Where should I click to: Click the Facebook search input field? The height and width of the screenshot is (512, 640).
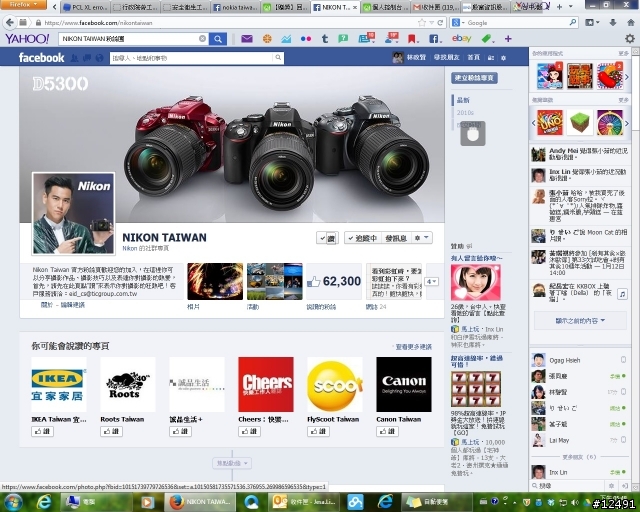pos(191,58)
